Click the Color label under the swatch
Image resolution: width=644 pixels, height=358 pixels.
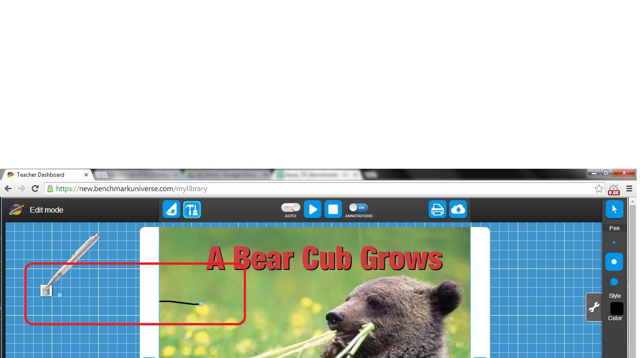click(x=615, y=318)
